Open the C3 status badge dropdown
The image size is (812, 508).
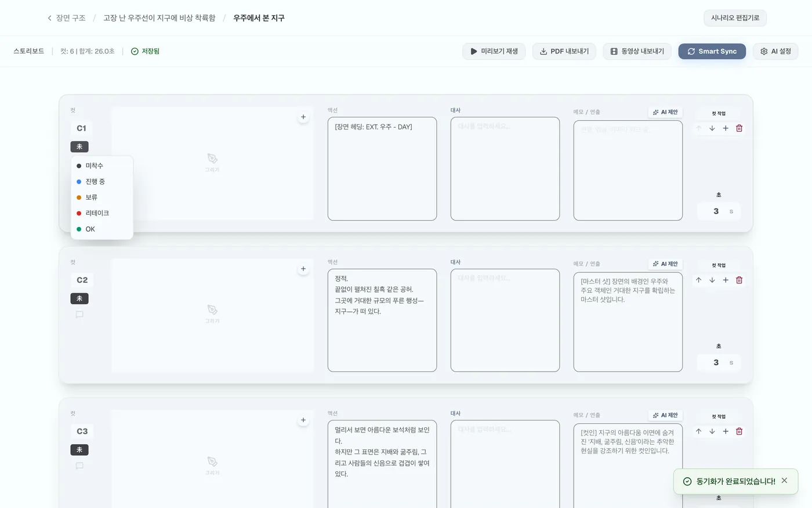pos(79,450)
